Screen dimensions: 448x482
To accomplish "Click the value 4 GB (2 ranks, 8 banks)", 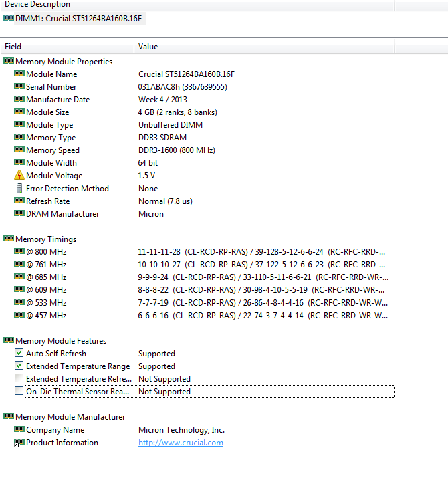I will point(178,112).
